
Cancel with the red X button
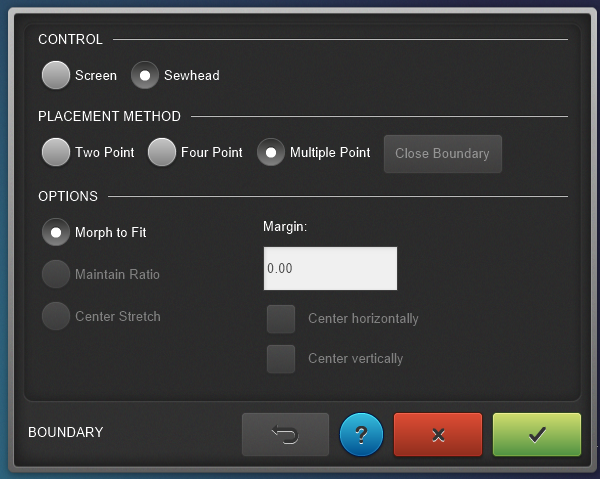click(x=438, y=435)
